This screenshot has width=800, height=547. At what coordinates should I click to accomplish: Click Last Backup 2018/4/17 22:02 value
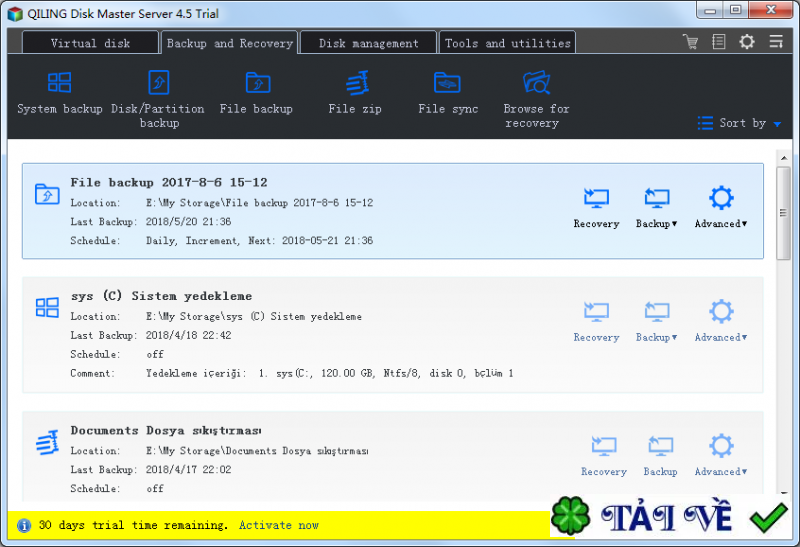point(188,469)
